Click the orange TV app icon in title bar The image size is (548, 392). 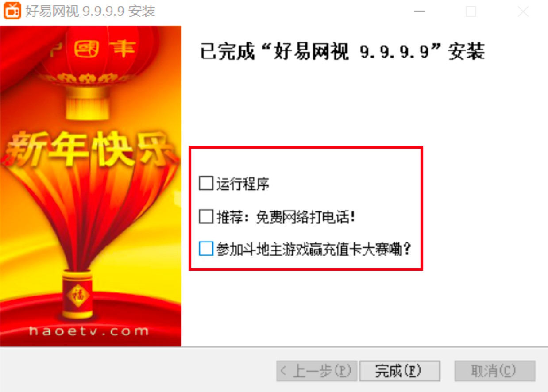(x=12, y=11)
